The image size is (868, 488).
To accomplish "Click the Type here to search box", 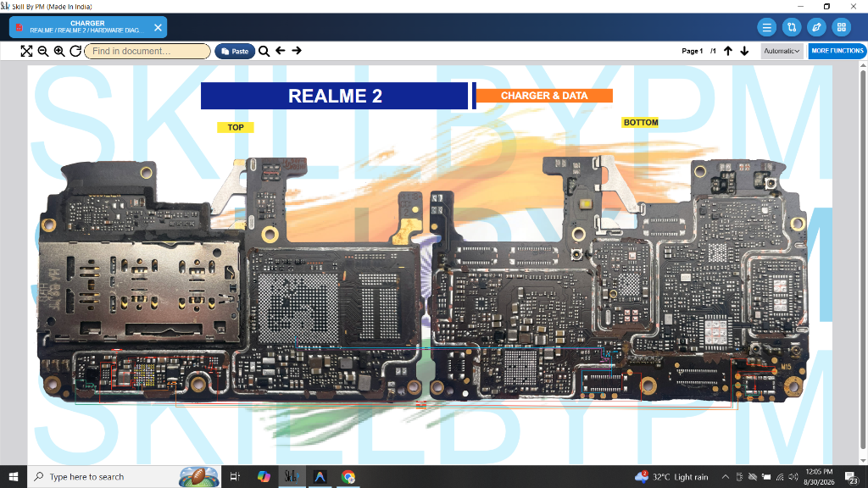I will (x=124, y=476).
